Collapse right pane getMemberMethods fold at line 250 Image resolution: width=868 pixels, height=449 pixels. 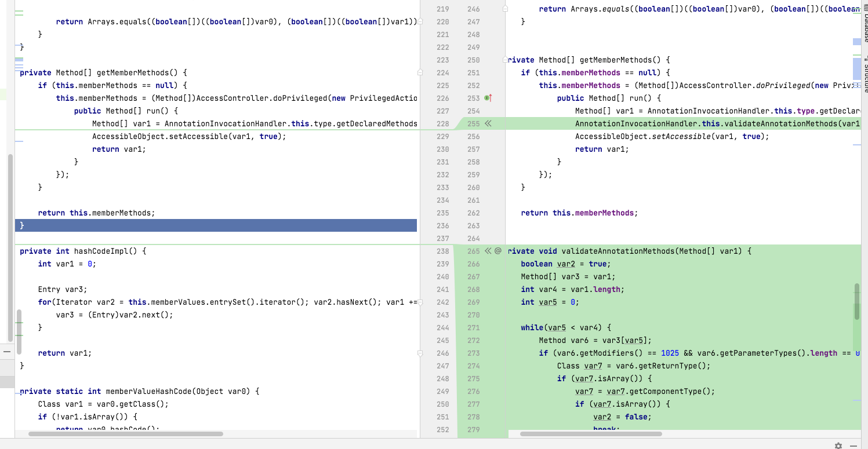point(505,60)
